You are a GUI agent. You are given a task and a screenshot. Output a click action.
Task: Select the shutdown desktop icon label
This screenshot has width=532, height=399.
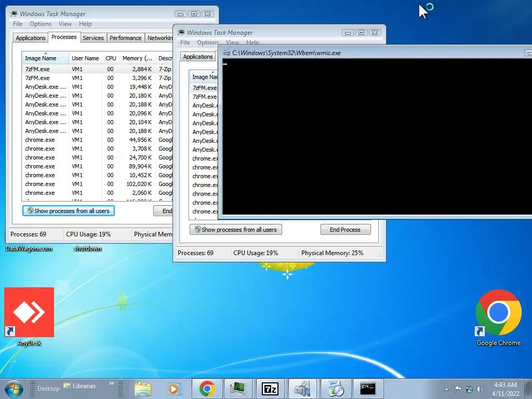tap(87, 248)
